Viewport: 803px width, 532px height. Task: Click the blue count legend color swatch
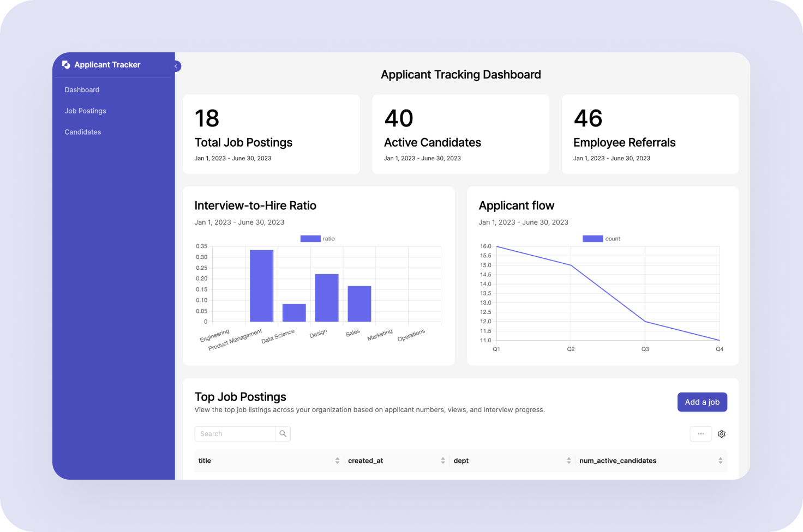coord(592,238)
